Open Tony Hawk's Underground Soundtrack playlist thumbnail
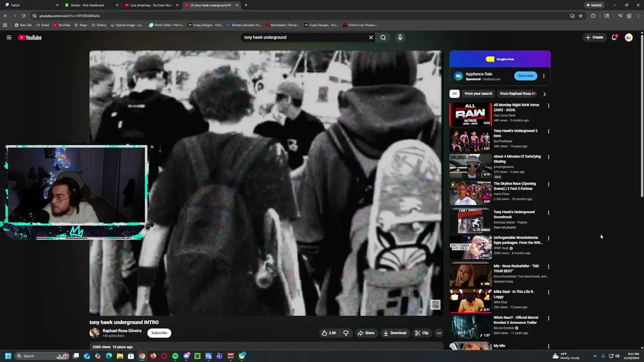 coord(470,221)
